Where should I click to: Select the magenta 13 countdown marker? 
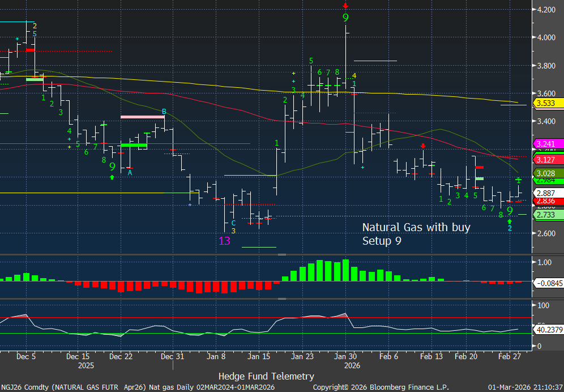point(225,240)
